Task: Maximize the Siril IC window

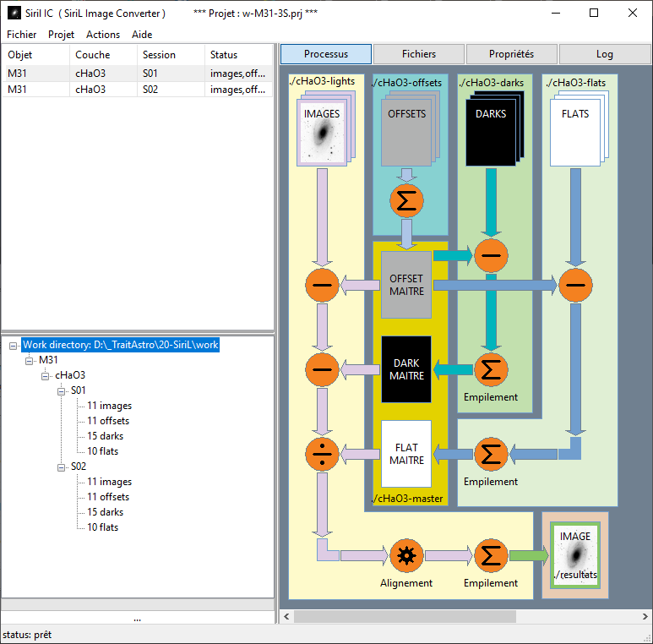Action: point(594,13)
